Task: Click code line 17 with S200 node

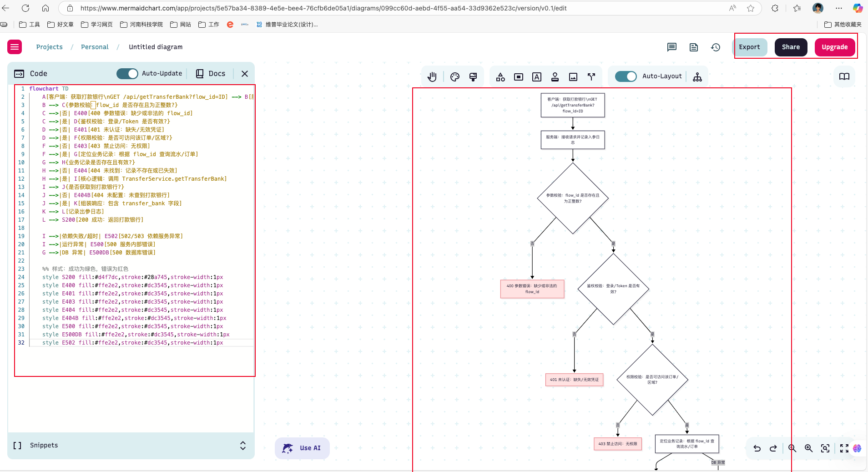Action: [x=93, y=220]
